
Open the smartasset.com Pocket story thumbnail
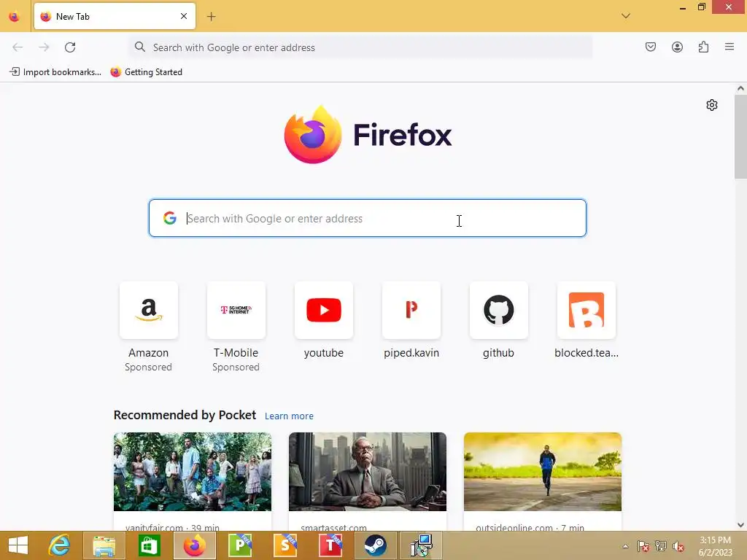click(x=368, y=472)
